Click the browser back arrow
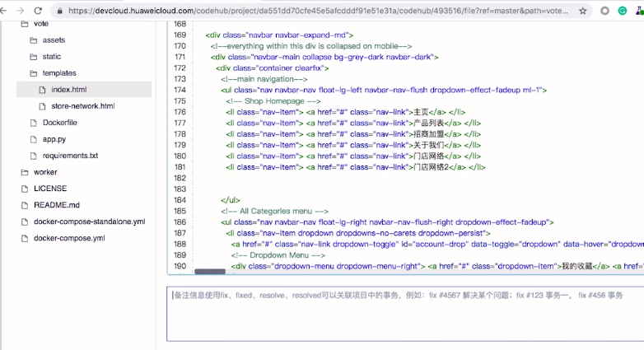Screen dimensions: 644x350 click(x=3, y=11)
